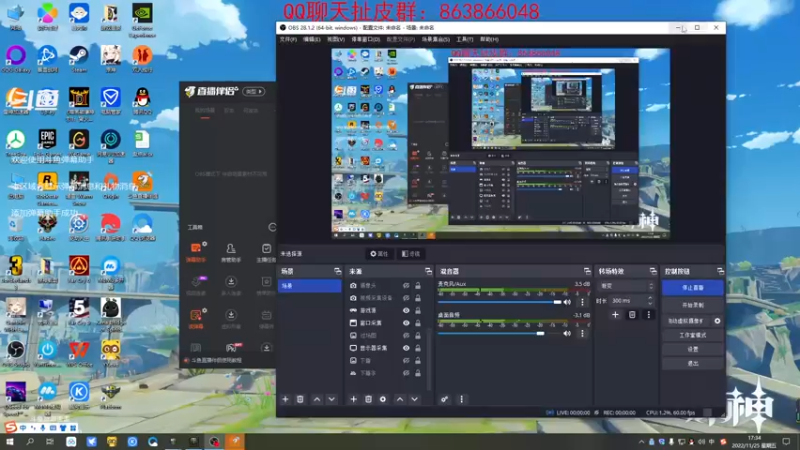
Task: Open the 视图(V) menu in OBS
Action: (336, 39)
